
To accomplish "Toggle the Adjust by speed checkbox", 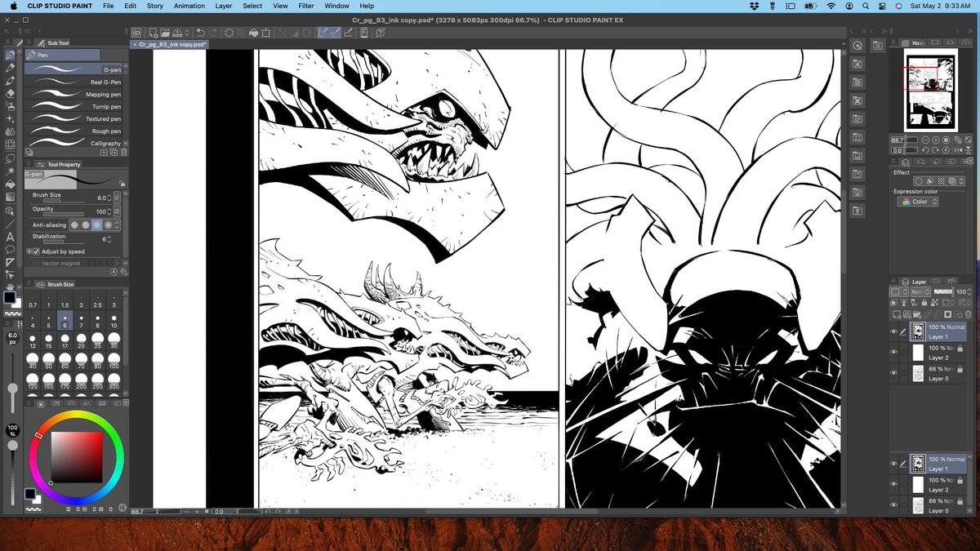I will tap(36, 251).
